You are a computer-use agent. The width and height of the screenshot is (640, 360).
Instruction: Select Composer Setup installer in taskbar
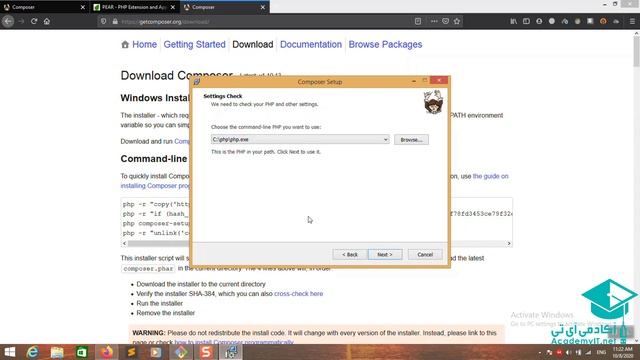[231, 352]
